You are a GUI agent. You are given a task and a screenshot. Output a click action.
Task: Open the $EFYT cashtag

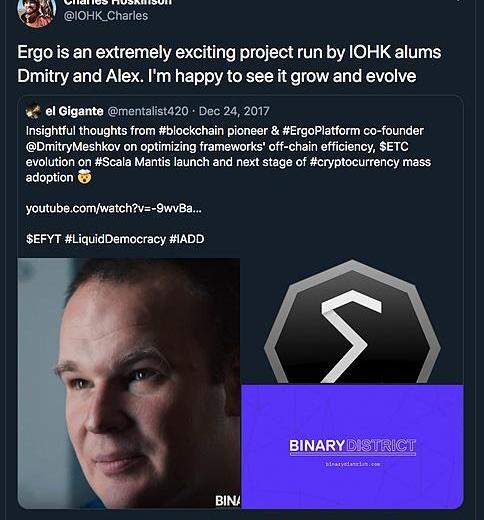point(43,239)
